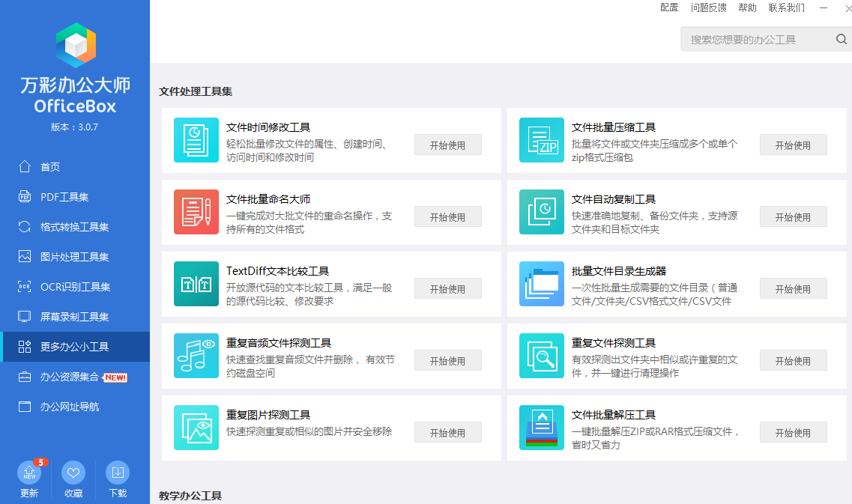Click the search magnifier icon

841,39
